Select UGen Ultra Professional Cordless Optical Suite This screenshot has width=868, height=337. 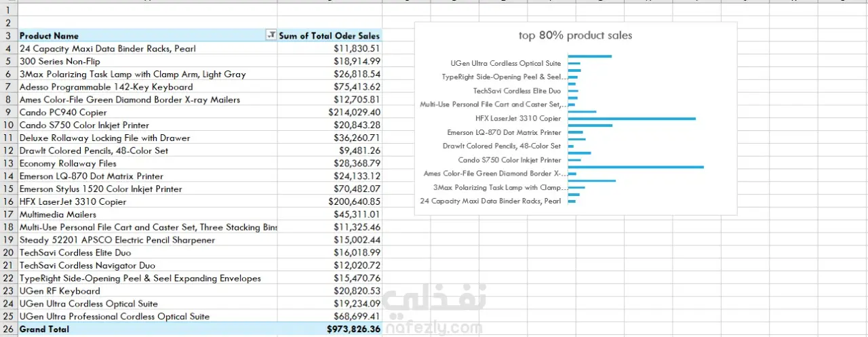[147, 317]
